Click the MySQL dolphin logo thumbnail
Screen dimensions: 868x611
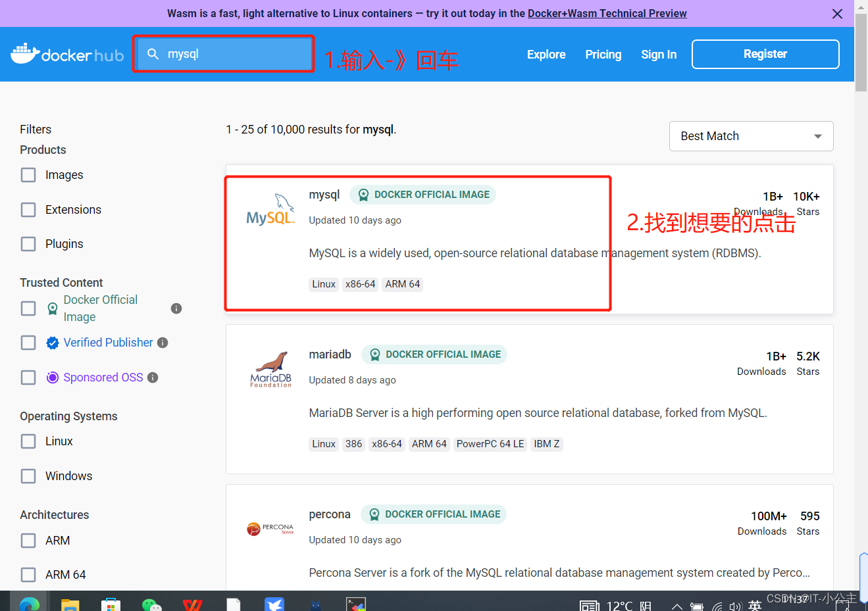pyautogui.click(x=270, y=210)
